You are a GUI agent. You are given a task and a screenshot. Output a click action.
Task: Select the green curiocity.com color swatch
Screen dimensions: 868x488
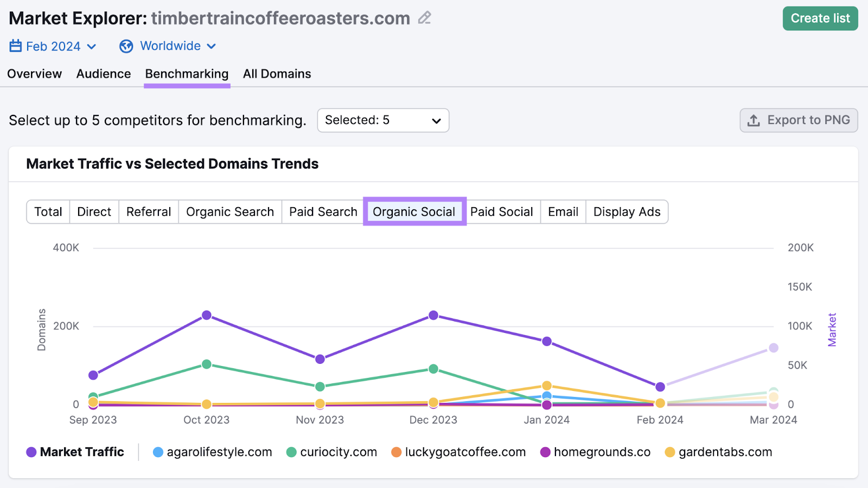pos(291,452)
